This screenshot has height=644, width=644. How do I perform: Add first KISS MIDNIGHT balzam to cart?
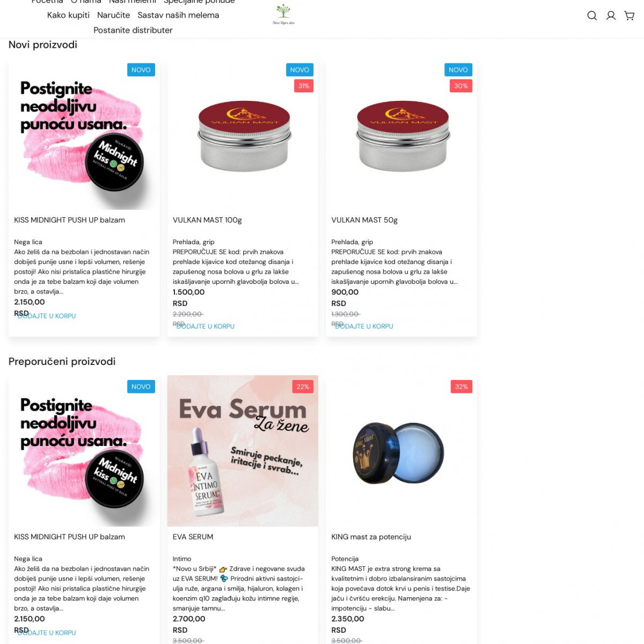click(x=47, y=316)
